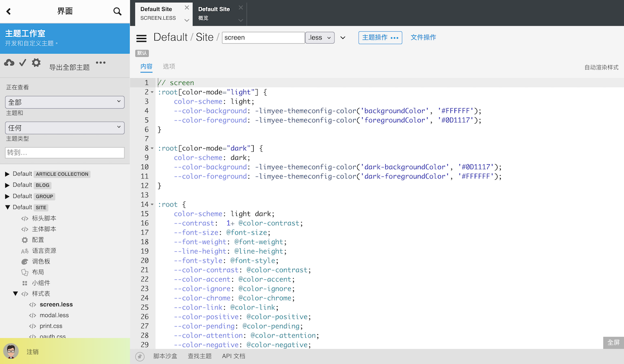Open the 全部 viewing filter dropdown
624x364 pixels.
pyautogui.click(x=65, y=102)
